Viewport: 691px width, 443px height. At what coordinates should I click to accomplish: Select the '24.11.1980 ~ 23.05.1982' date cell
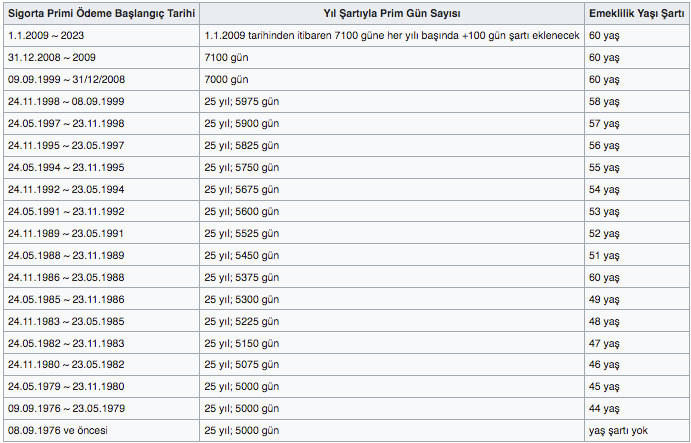101,365
